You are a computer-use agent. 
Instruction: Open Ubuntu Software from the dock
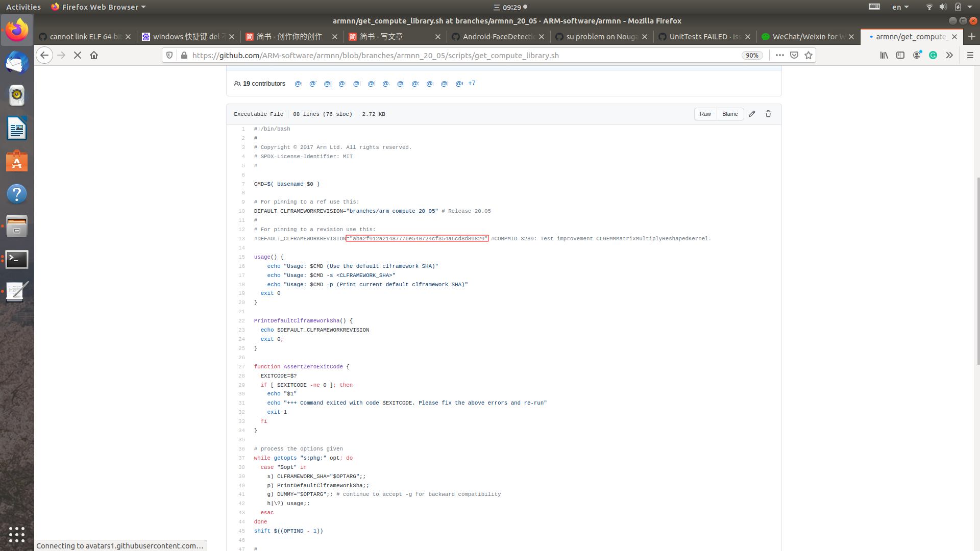17,161
